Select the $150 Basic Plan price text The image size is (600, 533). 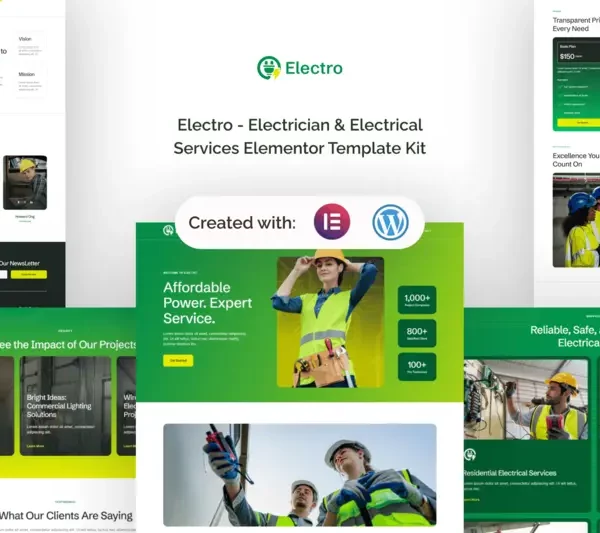(567, 56)
